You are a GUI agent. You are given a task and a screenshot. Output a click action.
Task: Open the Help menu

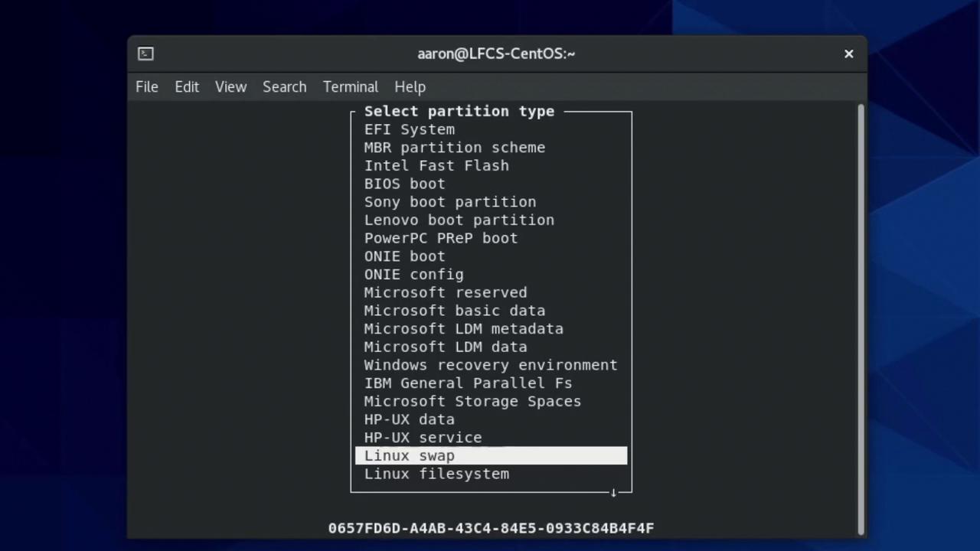coord(410,86)
